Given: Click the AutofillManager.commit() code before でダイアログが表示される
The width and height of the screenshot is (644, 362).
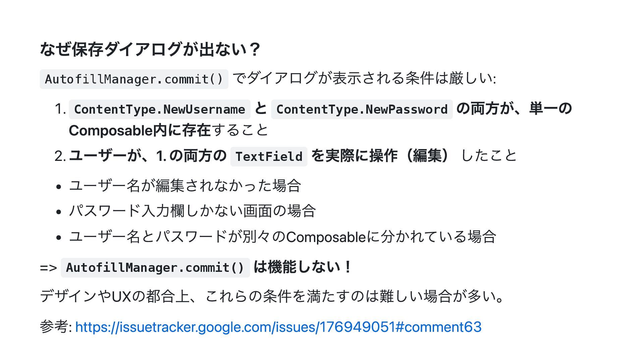Looking at the screenshot, I should (x=134, y=79).
